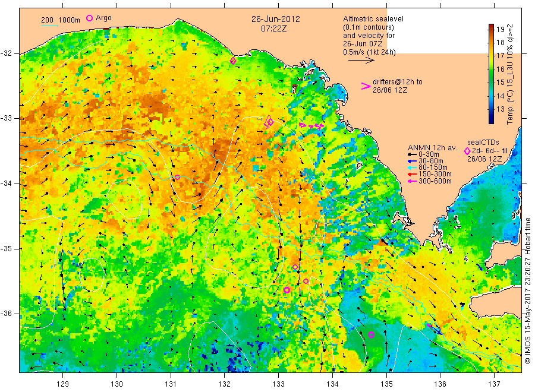Click the ANMN 12h av. legend heading
The height and width of the screenshot is (392, 535).
coord(433,148)
